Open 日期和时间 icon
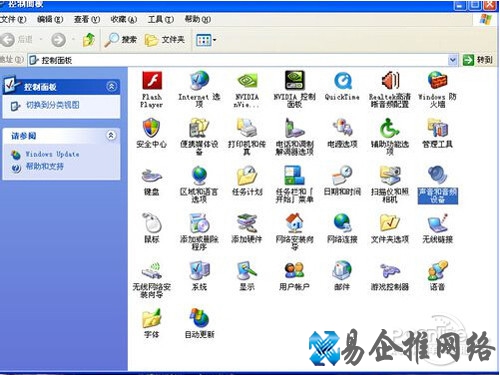 point(342,181)
